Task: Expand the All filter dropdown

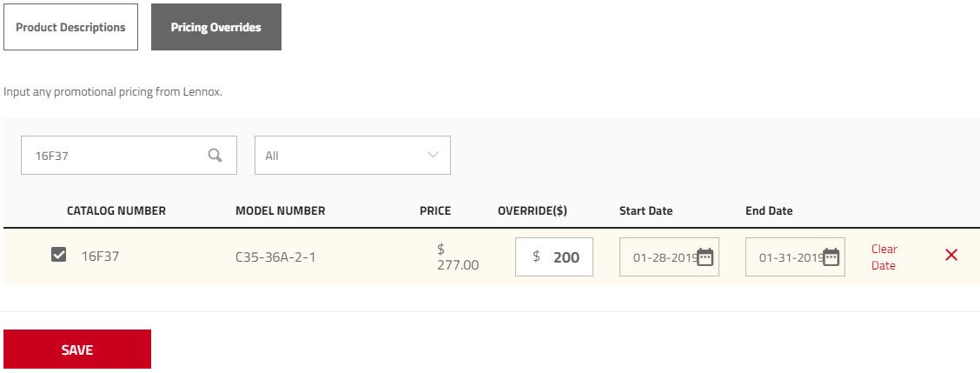Action: coord(353,156)
